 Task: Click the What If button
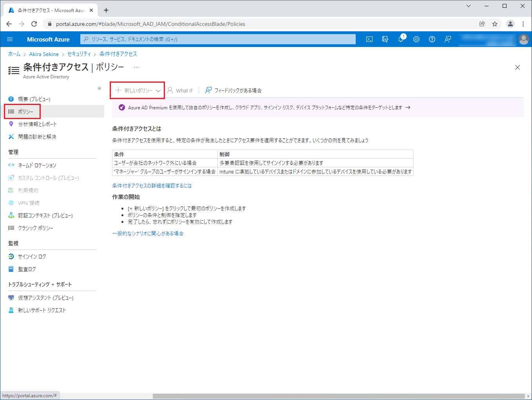[180, 90]
